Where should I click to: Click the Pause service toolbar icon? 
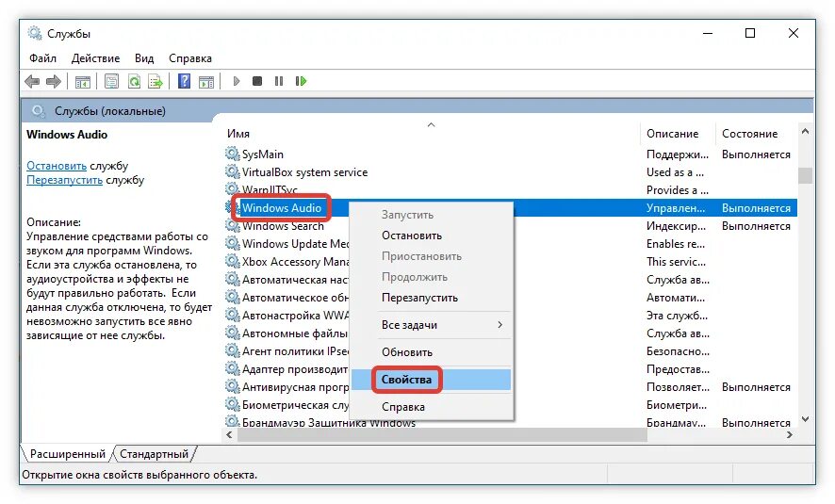tap(279, 81)
